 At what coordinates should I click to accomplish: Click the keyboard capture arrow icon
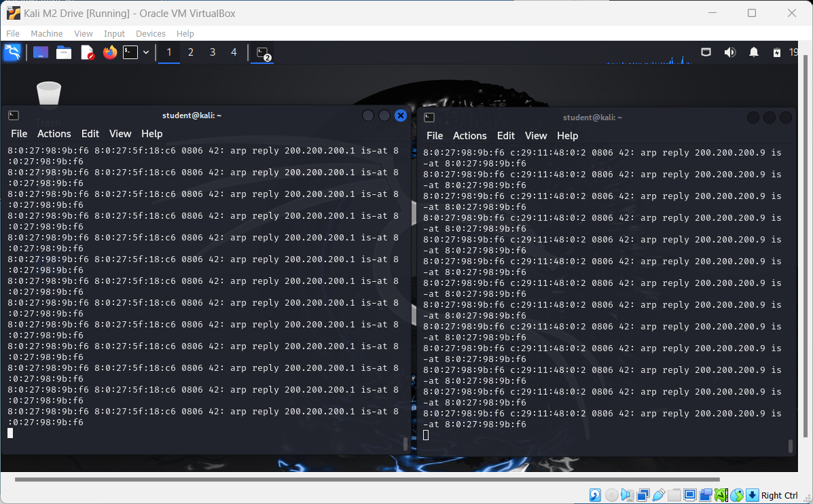(753, 495)
